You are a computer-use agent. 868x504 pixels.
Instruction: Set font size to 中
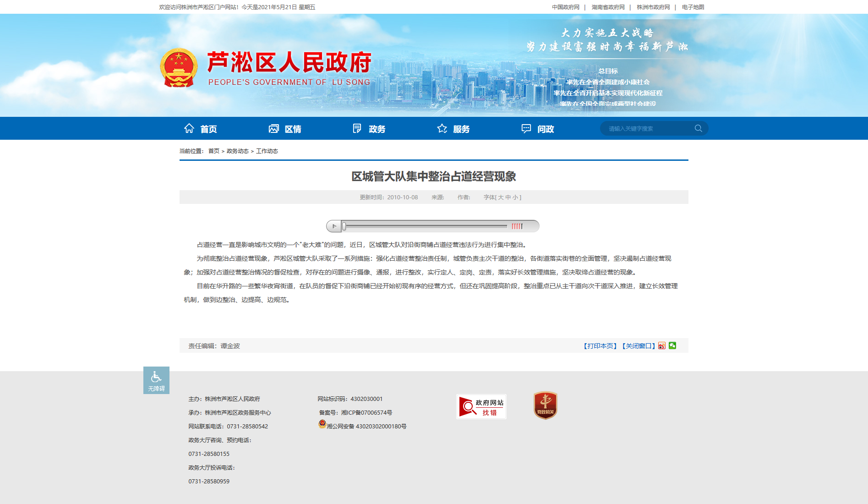pyautogui.click(x=508, y=197)
